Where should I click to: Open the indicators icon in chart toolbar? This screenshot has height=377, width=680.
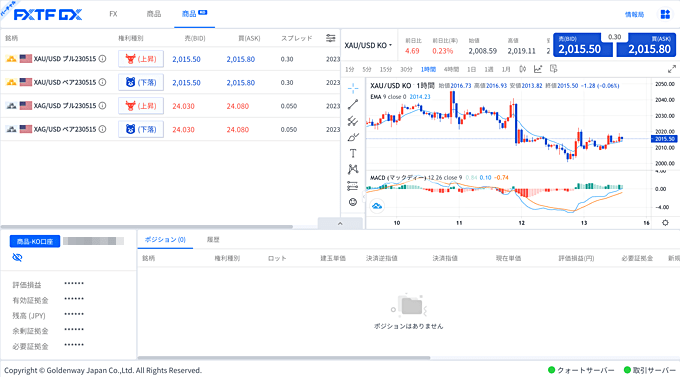pyautogui.click(x=538, y=69)
